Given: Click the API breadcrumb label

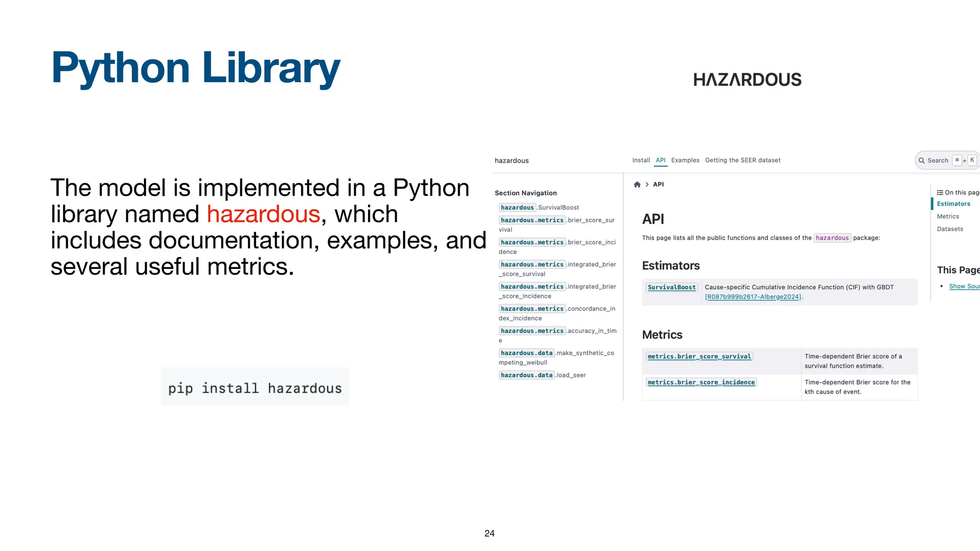Looking at the screenshot, I should [x=658, y=185].
